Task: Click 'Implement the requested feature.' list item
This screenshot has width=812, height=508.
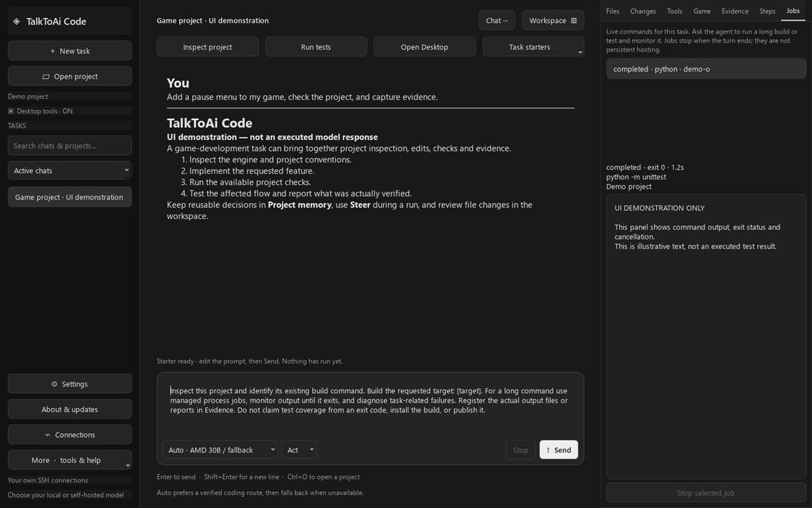Action: pyautogui.click(x=252, y=171)
